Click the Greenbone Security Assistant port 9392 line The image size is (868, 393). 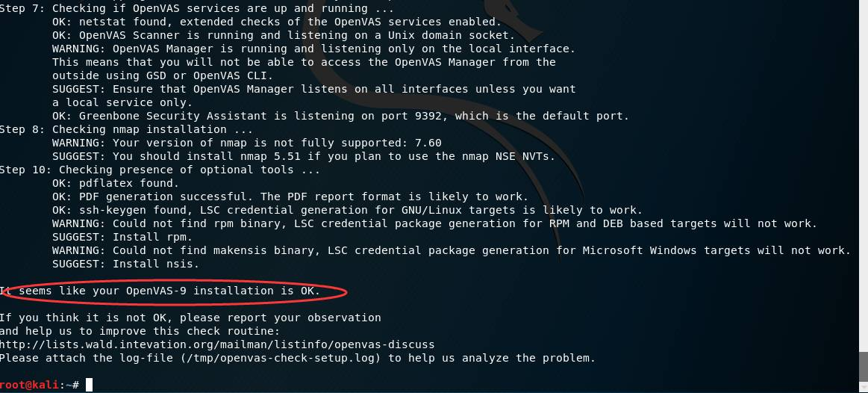[340, 116]
